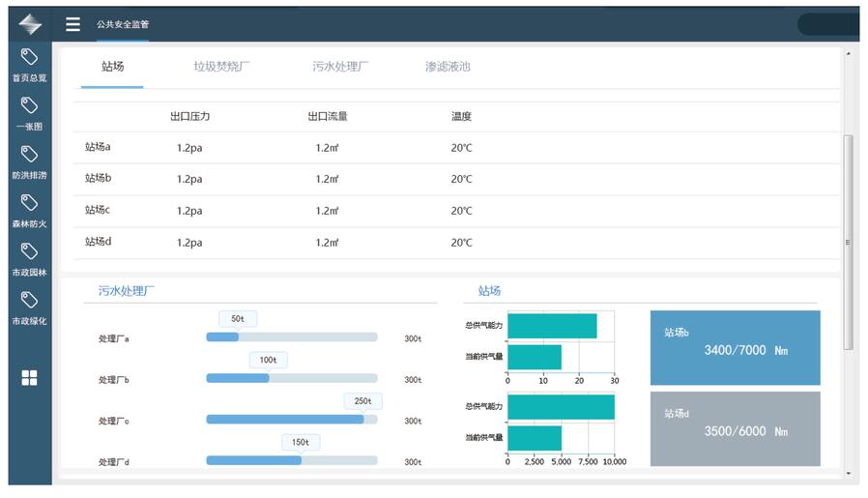Click the 处理厂a progress bar

point(291,337)
